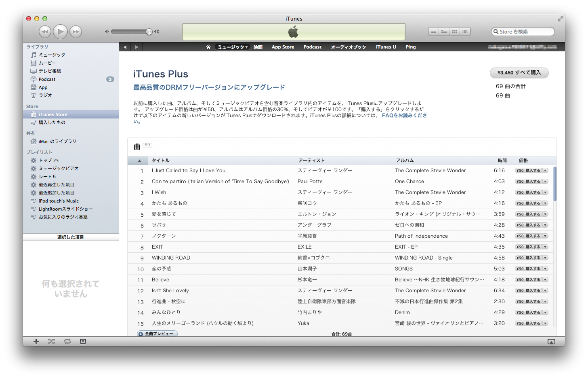Click the Play button in the toolbar
Image resolution: width=588 pixels, height=378 pixels.
tap(61, 32)
